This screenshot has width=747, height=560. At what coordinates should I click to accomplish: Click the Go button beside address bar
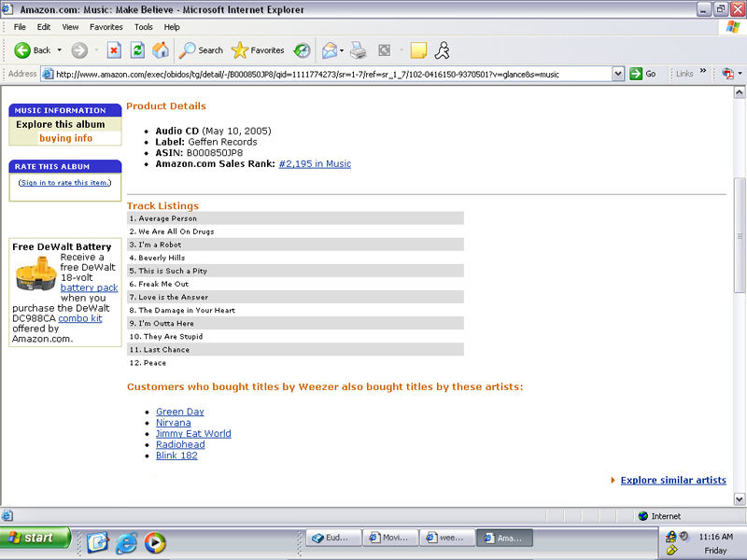click(x=642, y=74)
